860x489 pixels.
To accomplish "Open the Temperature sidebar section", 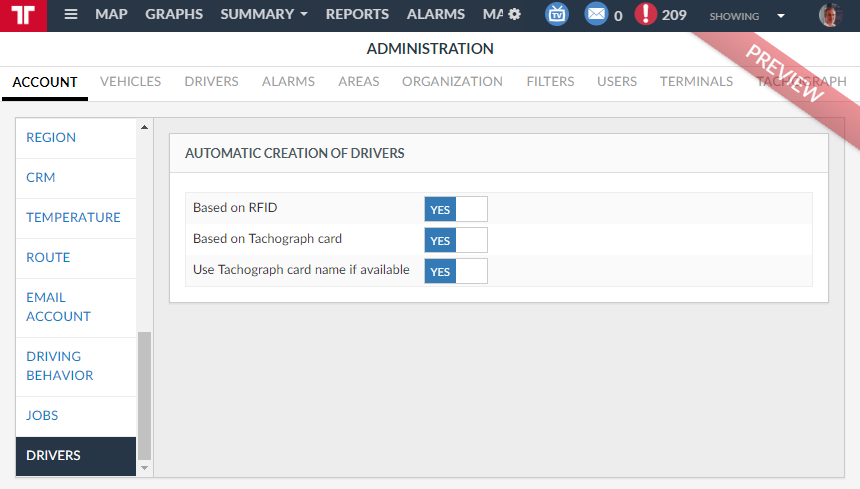I will coord(73,218).
